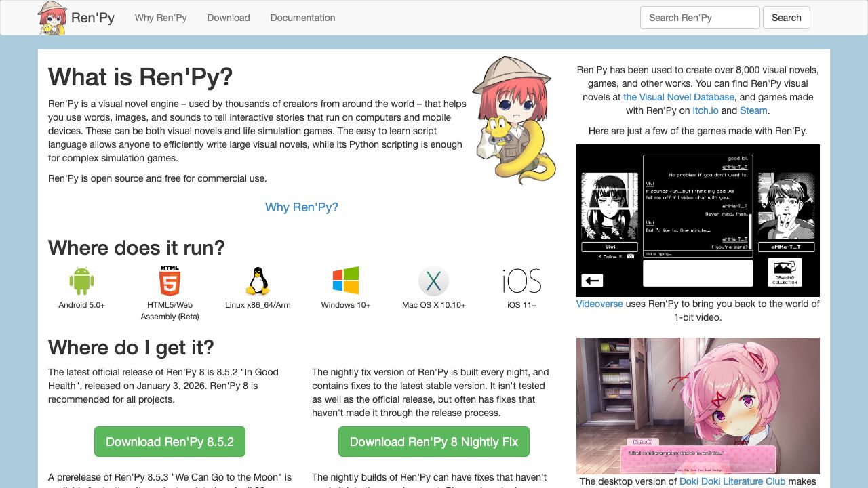The height and width of the screenshot is (488, 868).
Task: Click the 'HTML5/Web Assembly (Beta)' label
Action: click(x=170, y=310)
